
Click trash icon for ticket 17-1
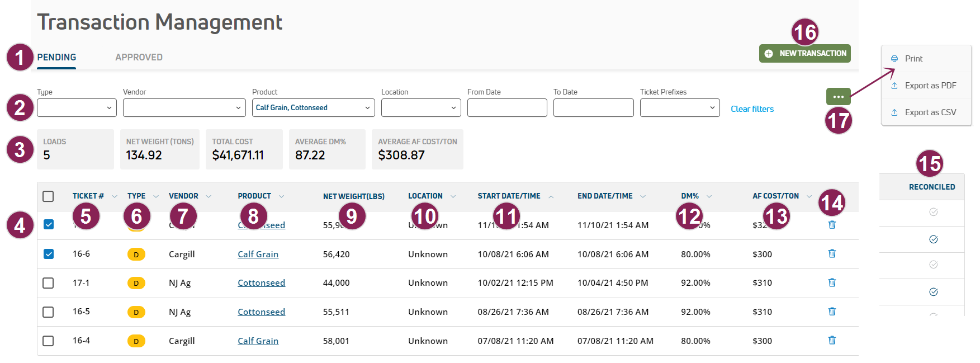(x=832, y=282)
